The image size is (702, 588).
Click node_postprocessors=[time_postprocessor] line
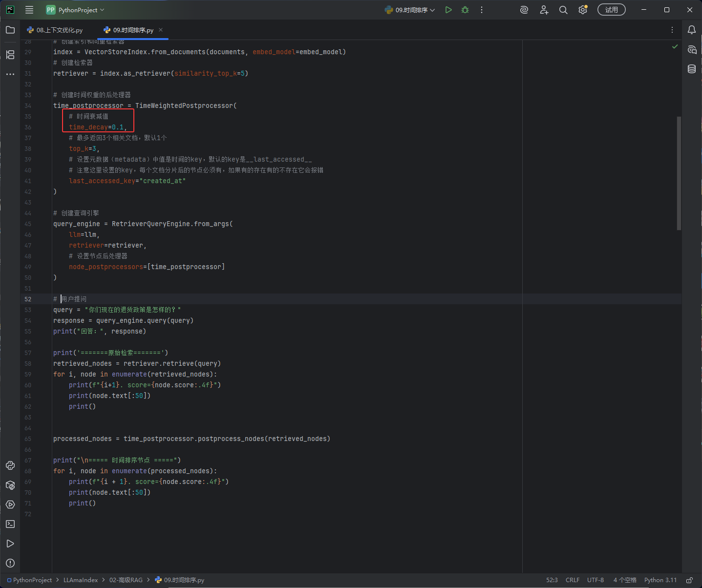147,267
